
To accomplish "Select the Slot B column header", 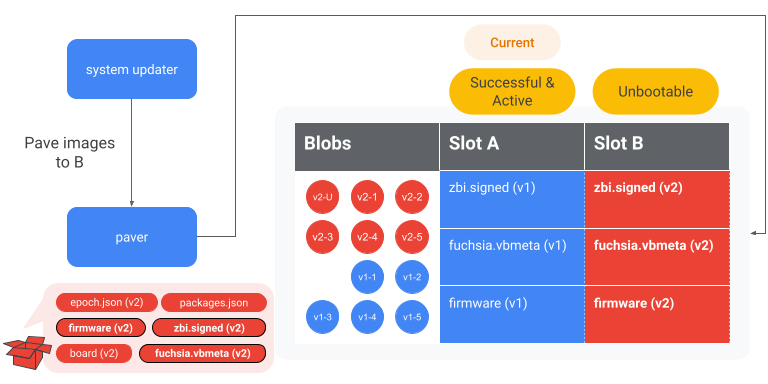I will [x=657, y=146].
